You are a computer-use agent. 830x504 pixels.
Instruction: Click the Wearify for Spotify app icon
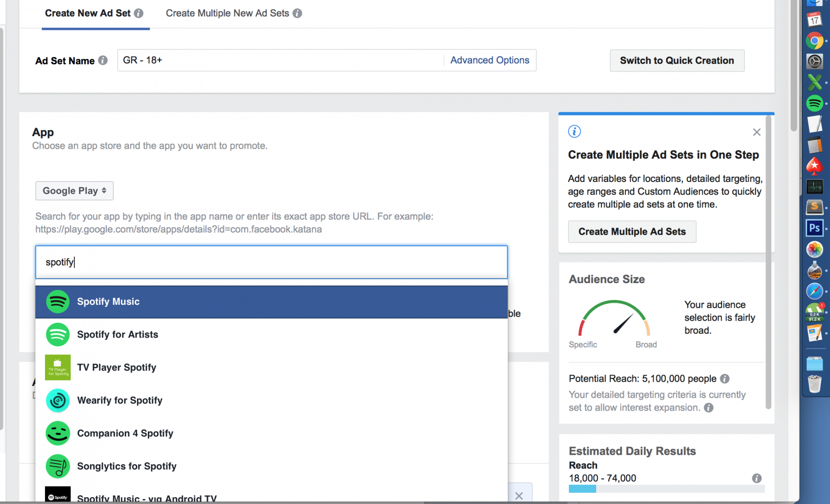(57, 400)
